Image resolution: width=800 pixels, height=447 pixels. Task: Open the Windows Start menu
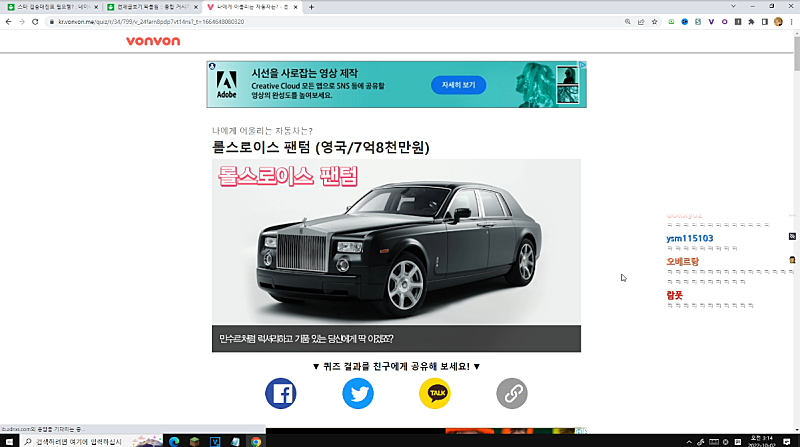click(x=9, y=441)
